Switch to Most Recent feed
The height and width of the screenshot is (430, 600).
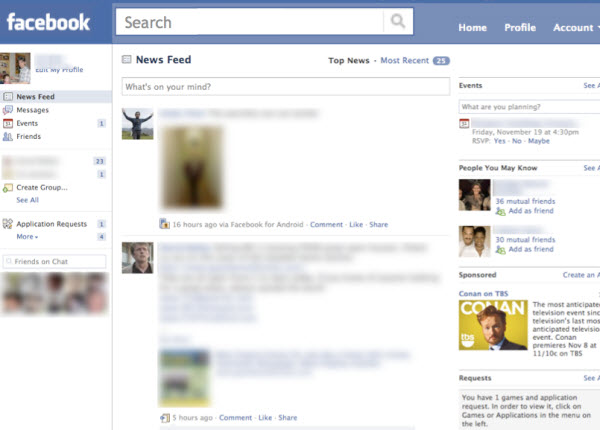click(x=404, y=60)
